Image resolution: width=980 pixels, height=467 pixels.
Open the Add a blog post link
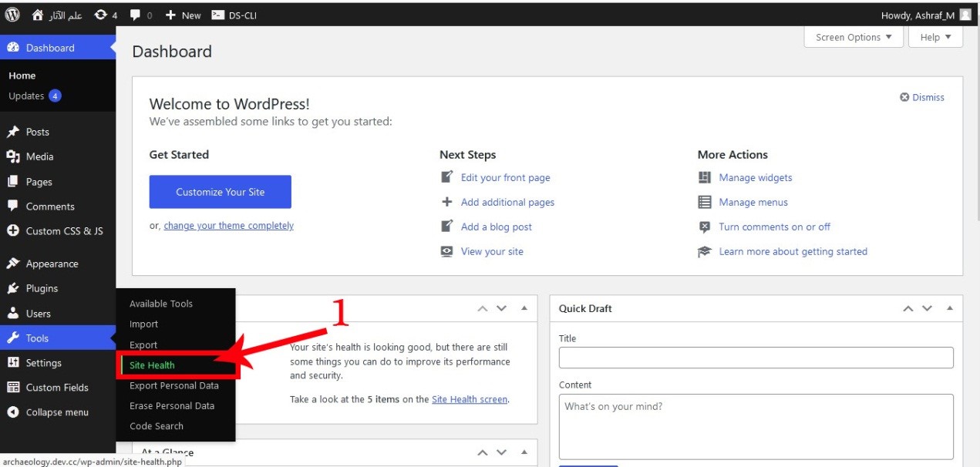coord(497,227)
